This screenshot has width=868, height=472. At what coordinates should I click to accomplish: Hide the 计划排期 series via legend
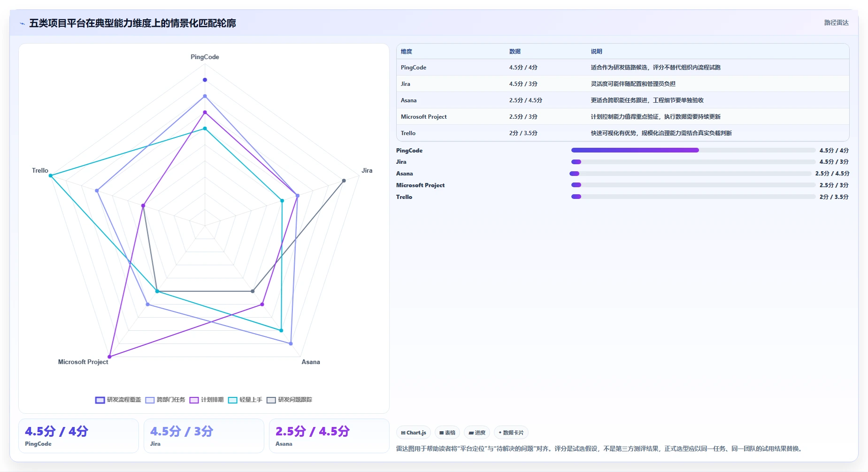click(206, 400)
